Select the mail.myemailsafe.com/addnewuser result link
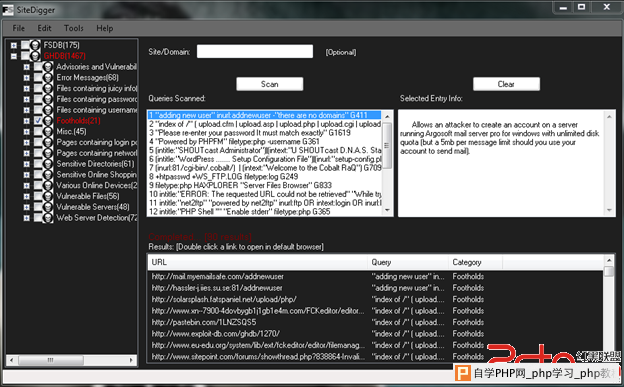This screenshot has height=387, width=624. pyautogui.click(x=218, y=276)
